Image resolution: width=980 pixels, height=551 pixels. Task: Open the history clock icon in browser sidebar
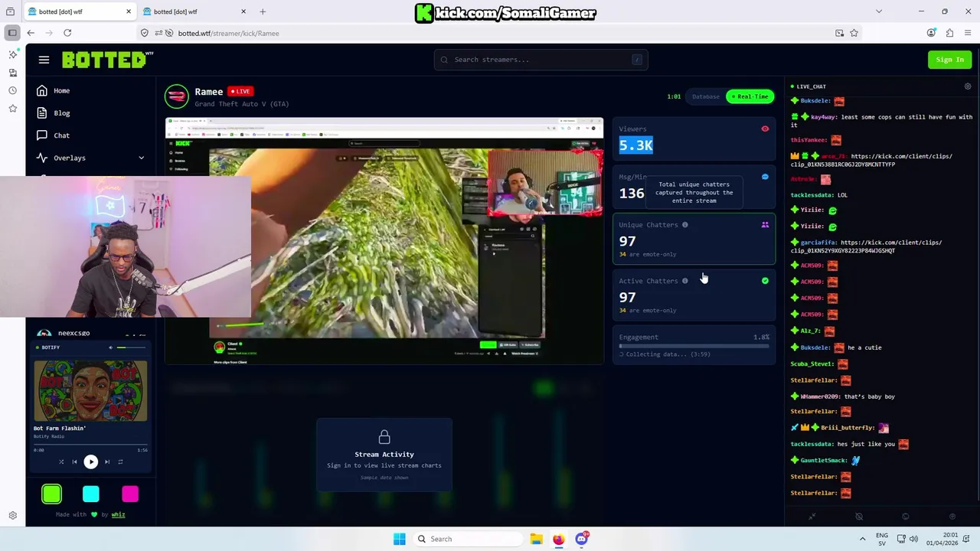(x=12, y=90)
